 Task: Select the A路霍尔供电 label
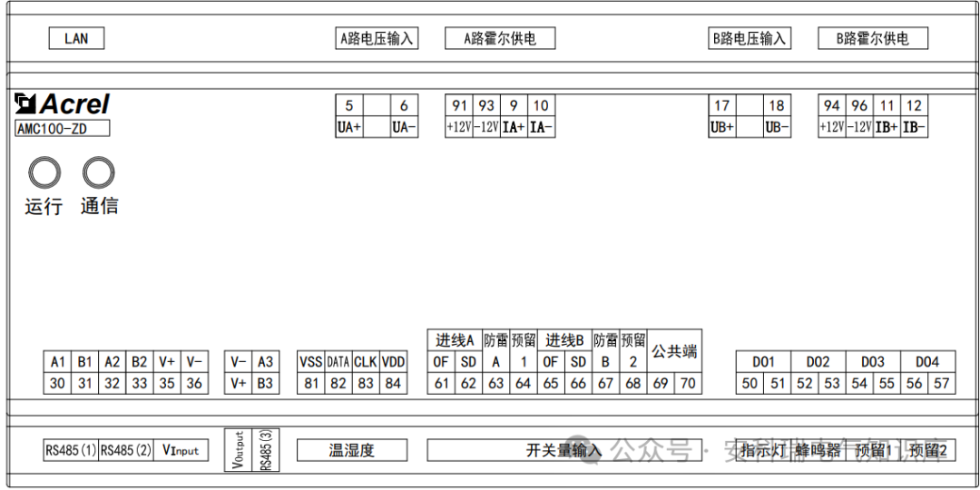[500, 38]
